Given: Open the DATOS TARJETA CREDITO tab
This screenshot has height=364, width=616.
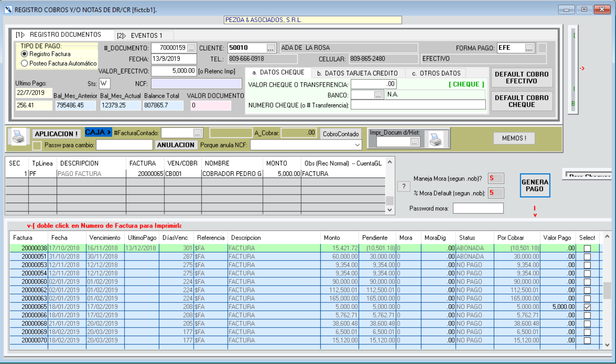Looking at the screenshot, I should pyautogui.click(x=357, y=73).
